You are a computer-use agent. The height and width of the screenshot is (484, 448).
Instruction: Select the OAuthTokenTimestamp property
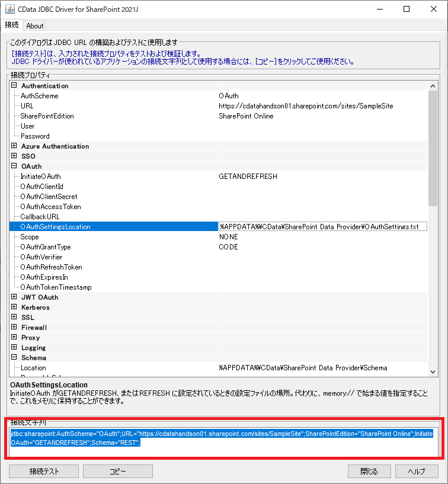tap(56, 287)
